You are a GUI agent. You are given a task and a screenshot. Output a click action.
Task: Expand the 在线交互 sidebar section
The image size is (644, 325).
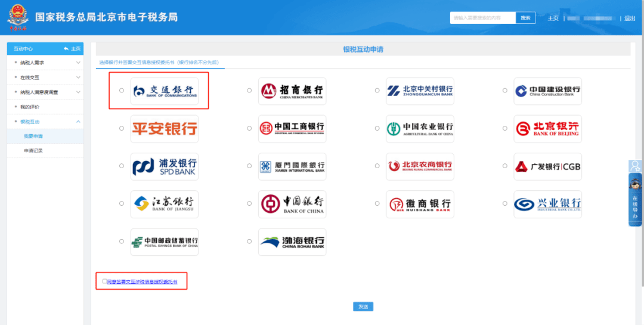[45, 78]
